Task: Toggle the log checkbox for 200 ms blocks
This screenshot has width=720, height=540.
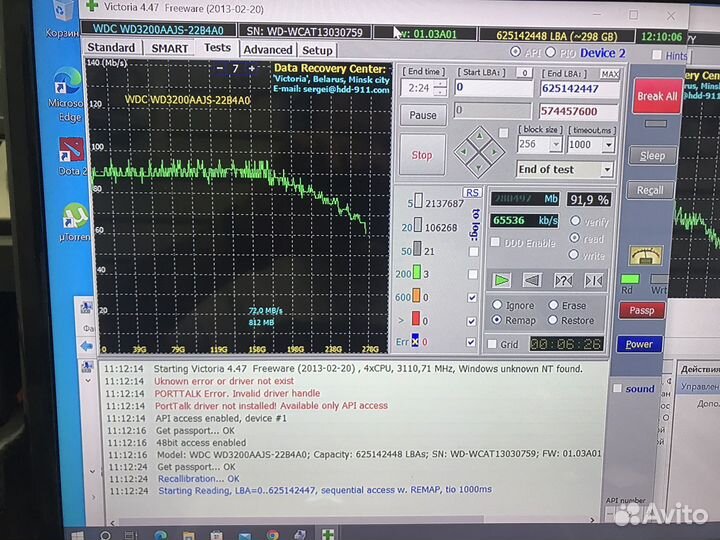Action: pyautogui.click(x=472, y=275)
